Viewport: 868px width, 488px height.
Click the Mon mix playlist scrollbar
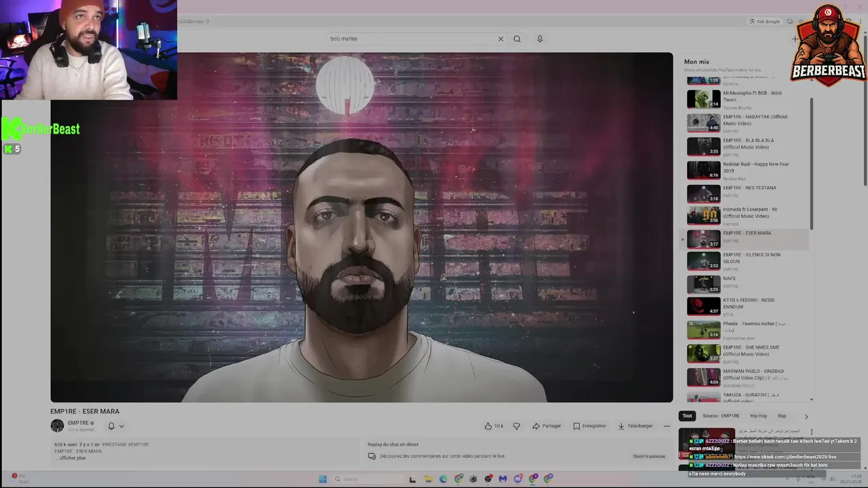(x=812, y=163)
